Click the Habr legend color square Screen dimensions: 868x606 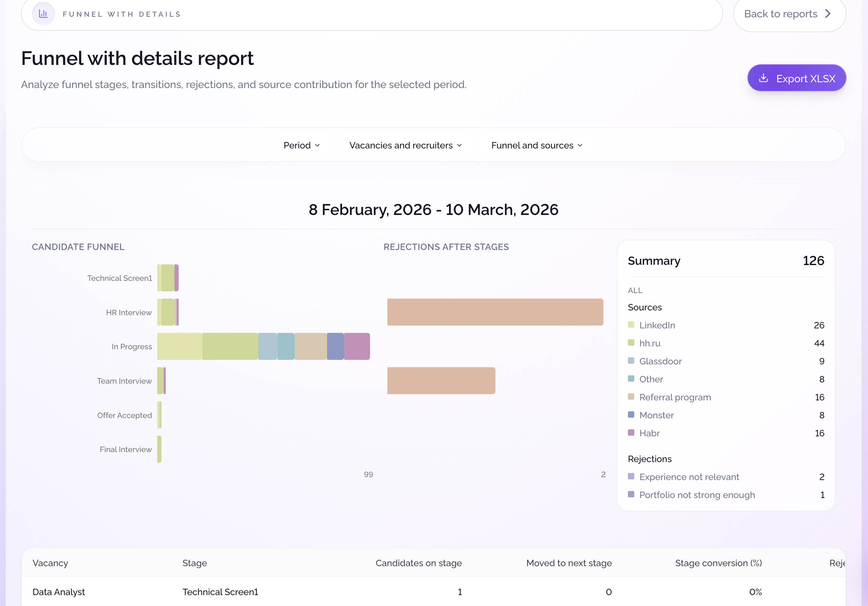click(x=631, y=432)
